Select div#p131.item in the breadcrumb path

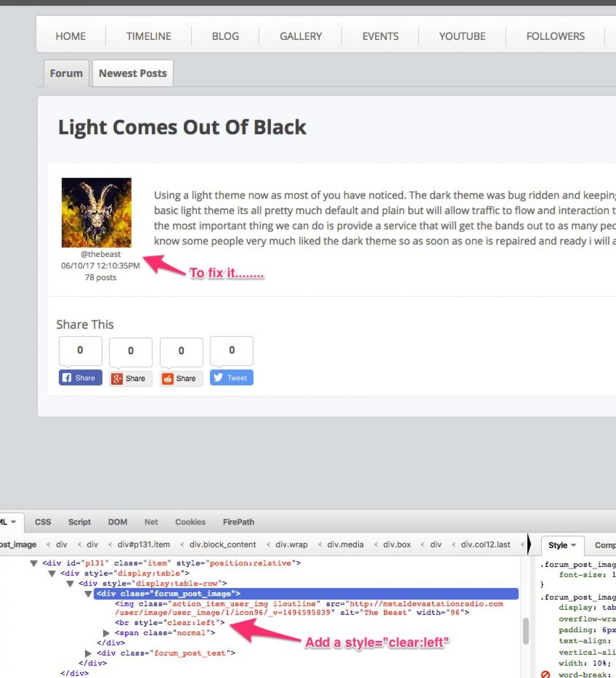click(143, 545)
